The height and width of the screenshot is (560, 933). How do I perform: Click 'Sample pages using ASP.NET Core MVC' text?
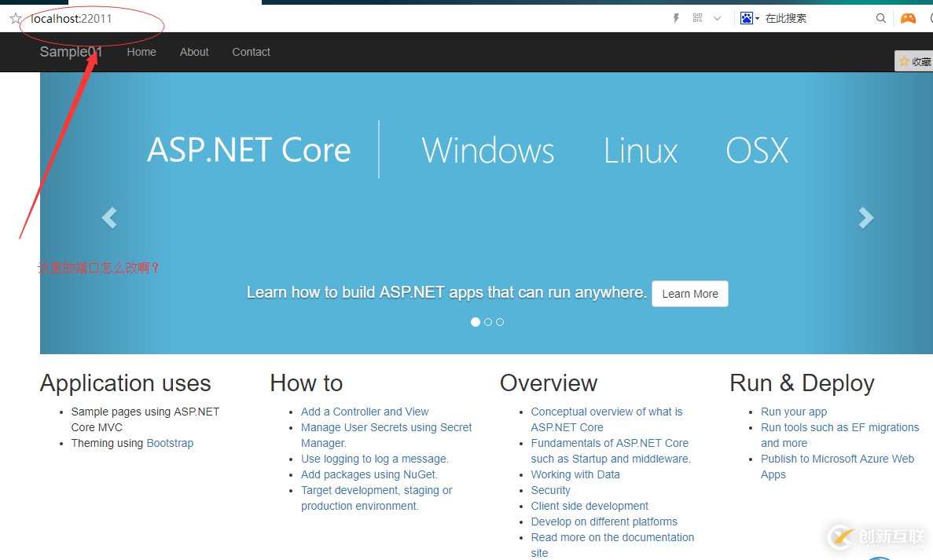click(x=145, y=419)
